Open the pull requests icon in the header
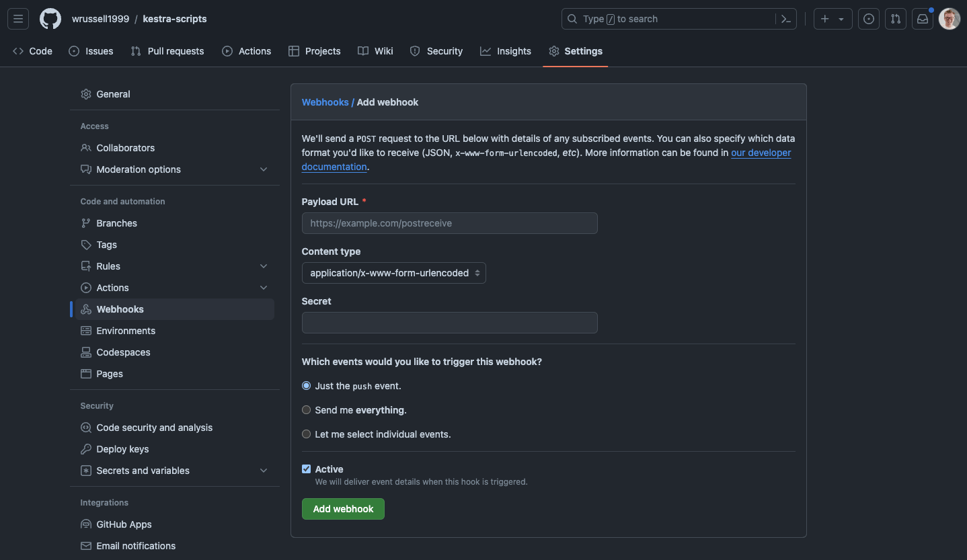The height and width of the screenshot is (560, 967). (895, 19)
